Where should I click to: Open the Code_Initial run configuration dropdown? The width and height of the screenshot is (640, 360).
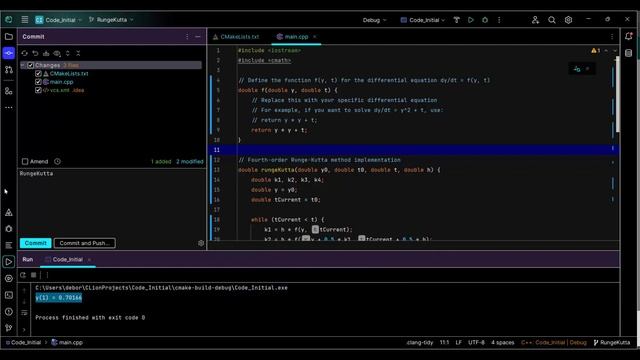pyautogui.click(x=422, y=20)
